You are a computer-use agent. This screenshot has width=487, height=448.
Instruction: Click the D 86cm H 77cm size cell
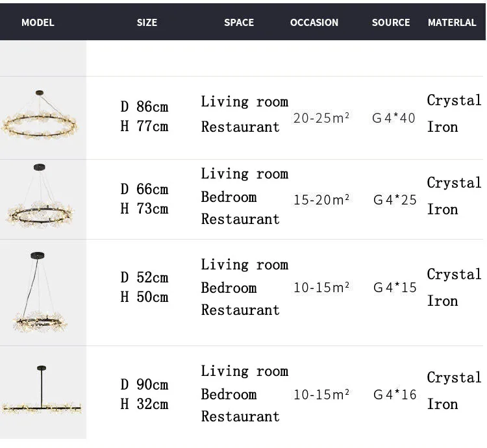click(x=144, y=116)
